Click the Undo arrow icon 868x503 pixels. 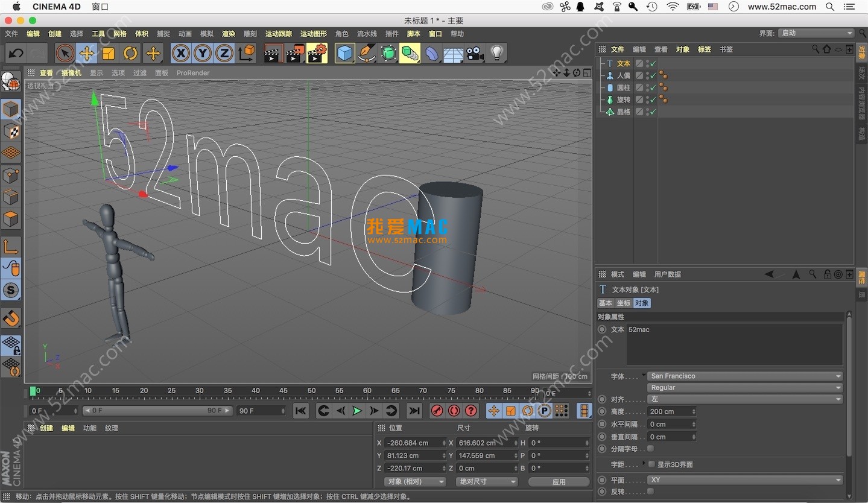coord(16,53)
